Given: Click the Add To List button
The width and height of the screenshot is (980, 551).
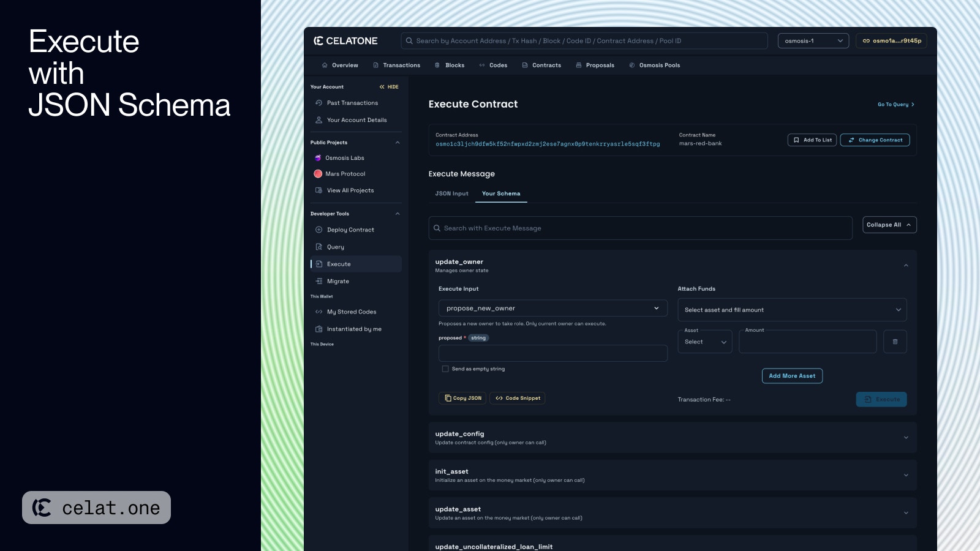Looking at the screenshot, I should coord(812,140).
